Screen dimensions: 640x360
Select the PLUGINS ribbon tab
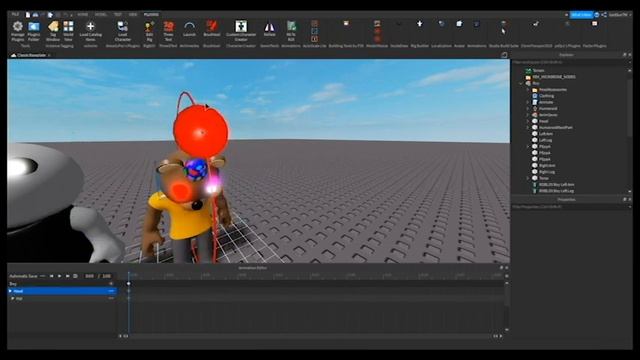[x=151, y=15]
